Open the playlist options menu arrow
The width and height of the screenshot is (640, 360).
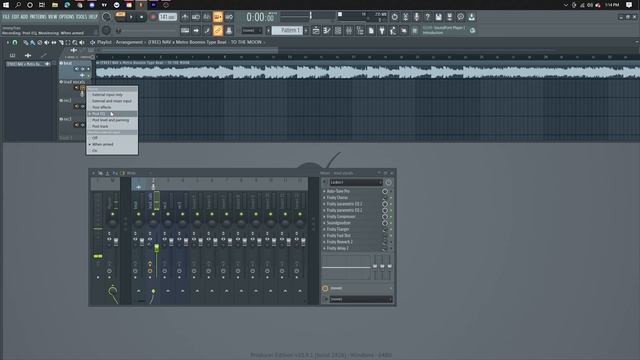(x=8, y=42)
